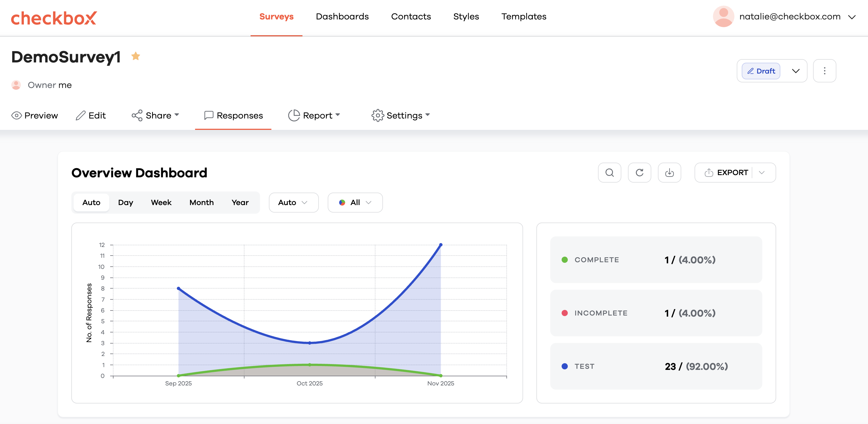Click the user avatar in top bar
This screenshot has width=868, height=424.
(x=723, y=17)
